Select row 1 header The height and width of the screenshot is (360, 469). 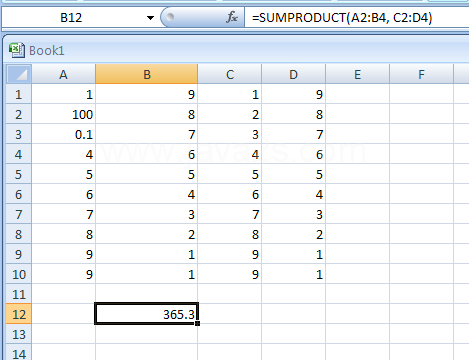tap(19, 94)
